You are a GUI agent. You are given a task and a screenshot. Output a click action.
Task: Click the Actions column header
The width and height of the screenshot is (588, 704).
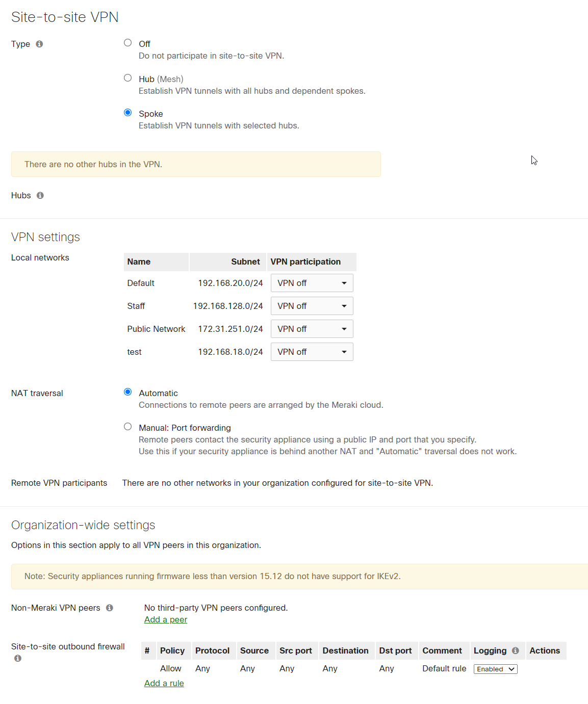(546, 650)
